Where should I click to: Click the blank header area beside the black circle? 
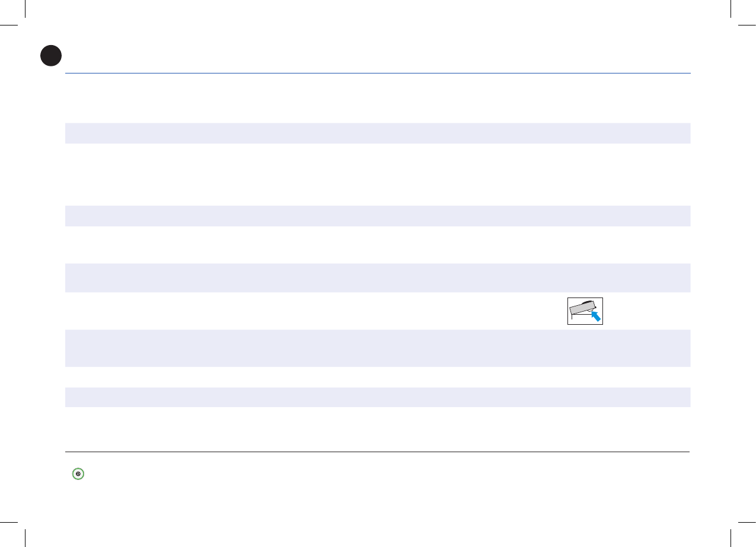click(x=377, y=56)
